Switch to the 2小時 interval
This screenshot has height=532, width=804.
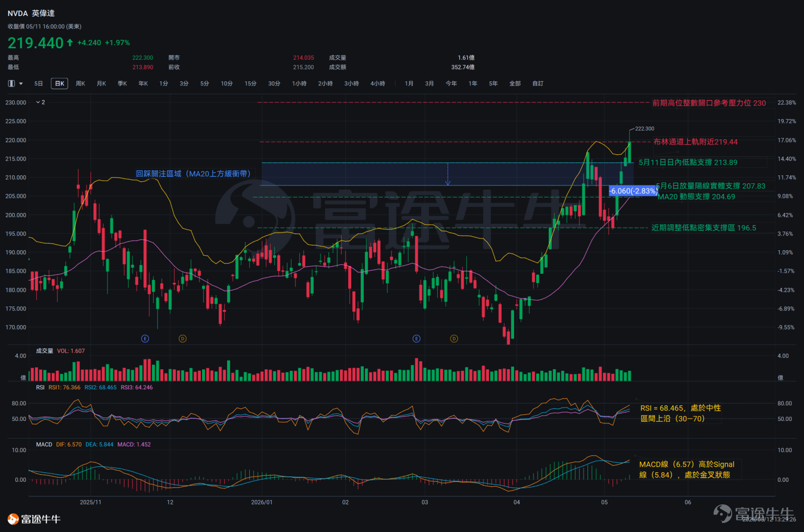point(326,83)
